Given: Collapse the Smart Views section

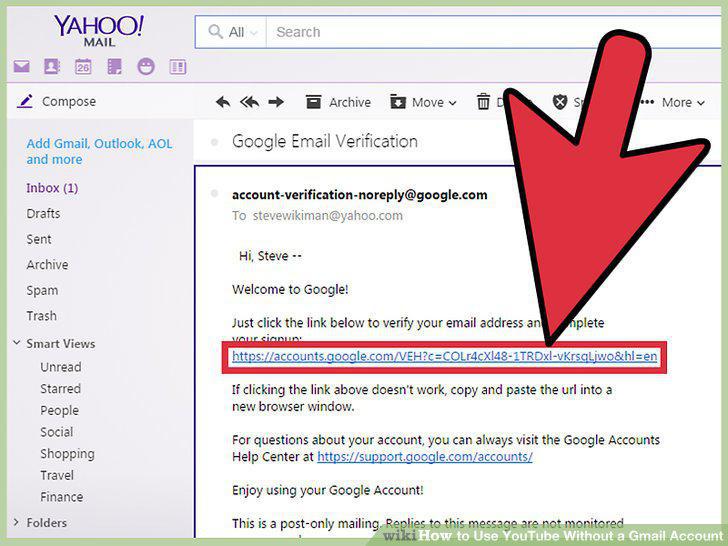Looking at the screenshot, I should [17, 343].
